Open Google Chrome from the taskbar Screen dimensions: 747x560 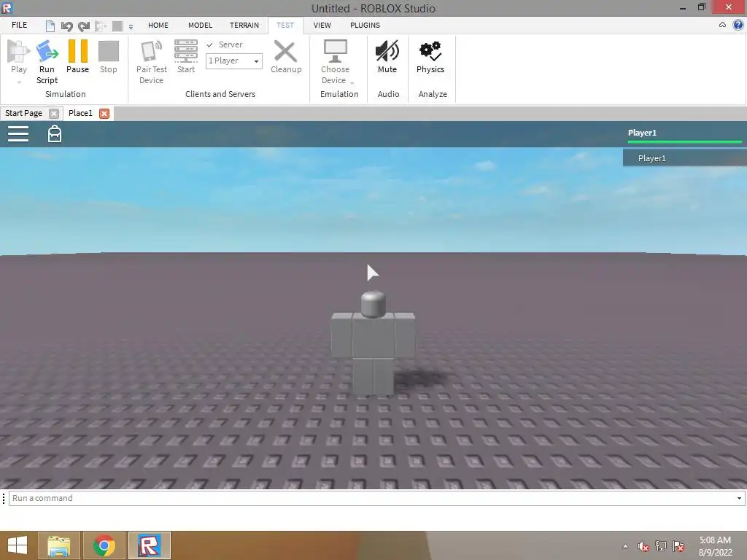(104, 545)
